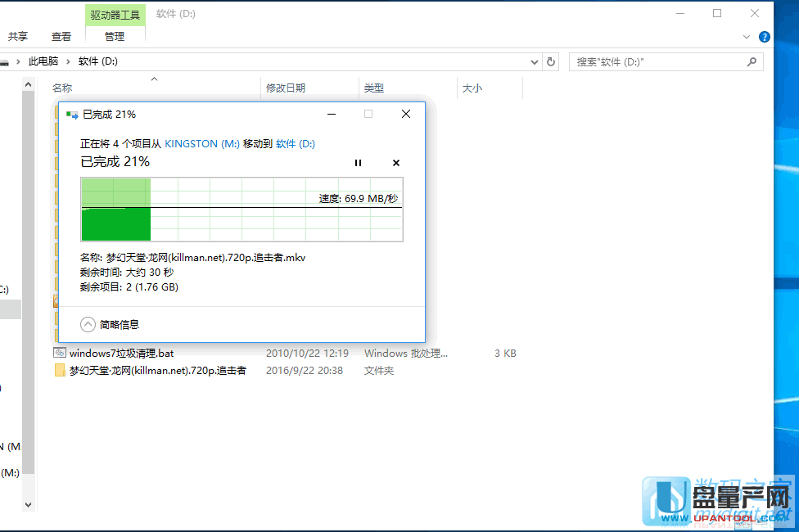Click the 驱动器工具 contextual tab
This screenshot has height=532, width=799.
(115, 14)
